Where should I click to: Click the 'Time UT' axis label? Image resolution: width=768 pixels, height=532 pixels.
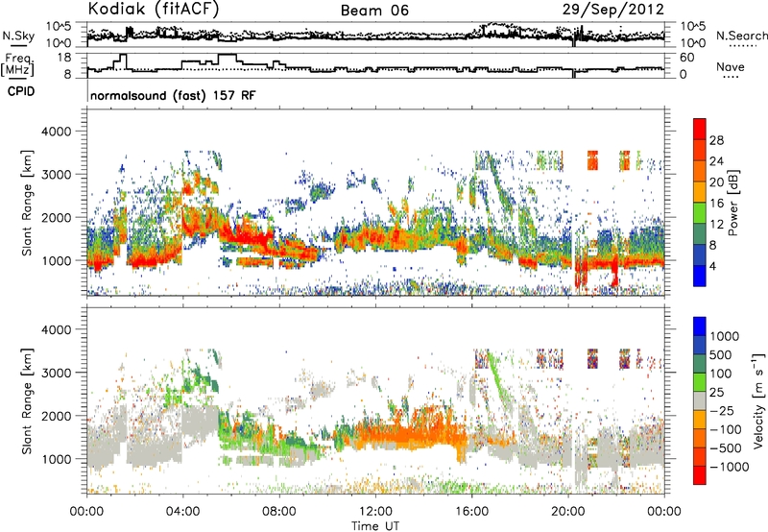click(375, 526)
